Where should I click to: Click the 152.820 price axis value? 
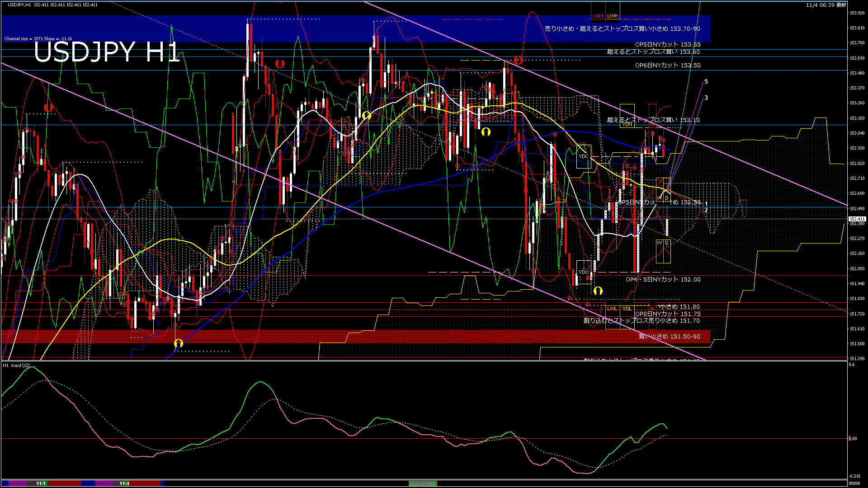[857, 164]
